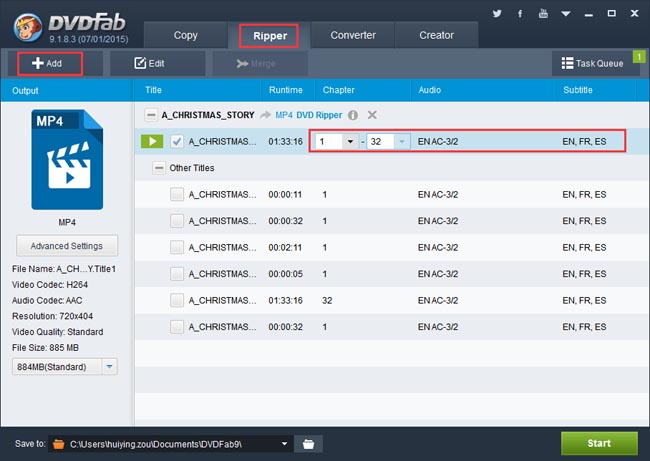Uncheck the main title 01:33:16 checkbox
Viewport: 650px width, 461px height.
pyautogui.click(x=177, y=141)
